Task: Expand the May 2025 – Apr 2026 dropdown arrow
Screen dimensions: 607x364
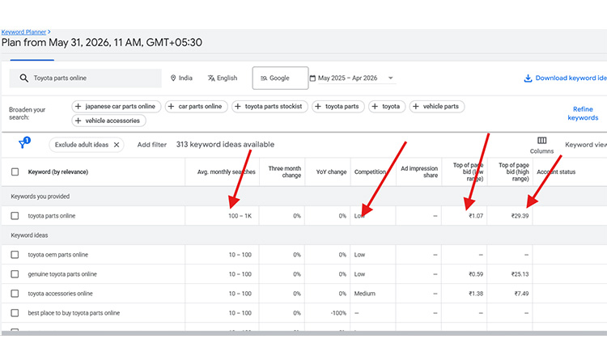Action: 391,78
